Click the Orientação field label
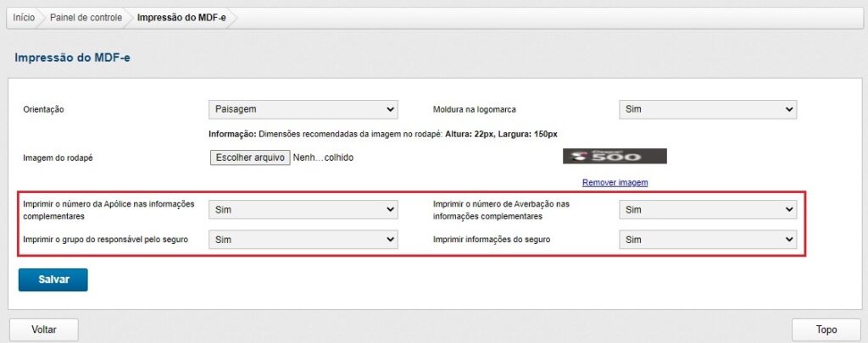Image resolution: width=868 pixels, height=343 pixels. (x=44, y=110)
